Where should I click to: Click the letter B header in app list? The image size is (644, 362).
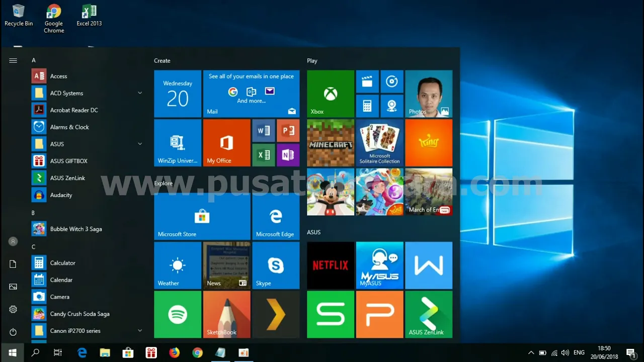(x=33, y=213)
